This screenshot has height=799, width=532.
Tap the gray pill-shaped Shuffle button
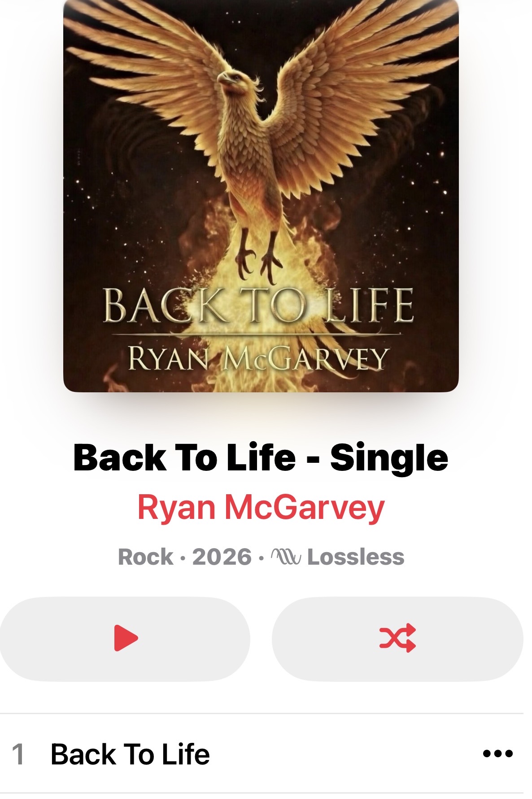point(397,639)
